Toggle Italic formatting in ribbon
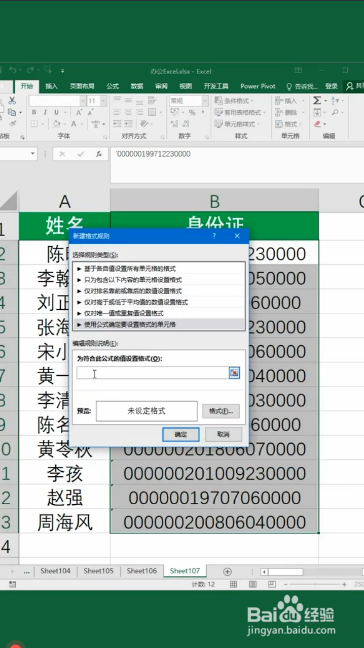 point(45,112)
